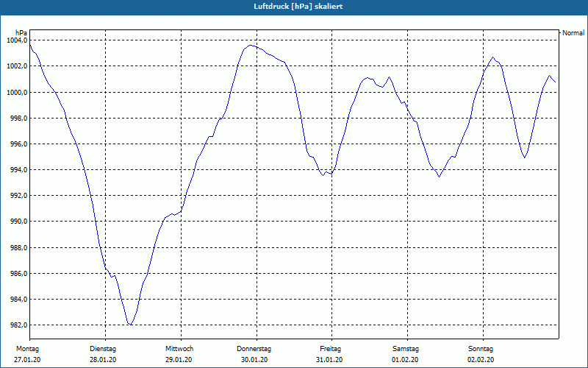Click the '1000,0' axis value
The height and width of the screenshot is (368, 588).
point(17,92)
